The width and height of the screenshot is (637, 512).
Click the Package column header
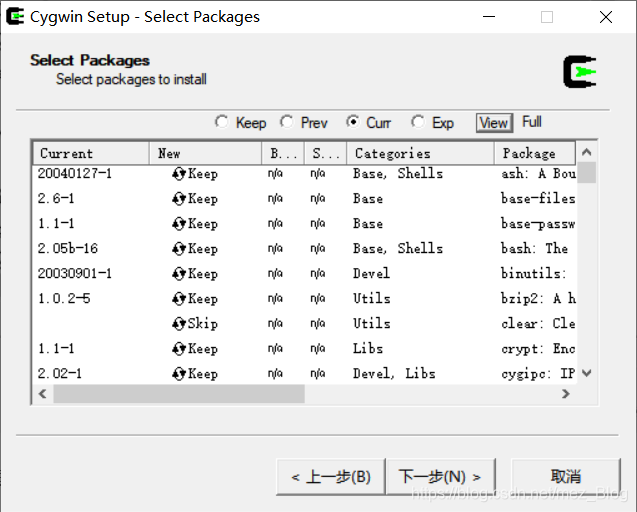tap(535, 153)
